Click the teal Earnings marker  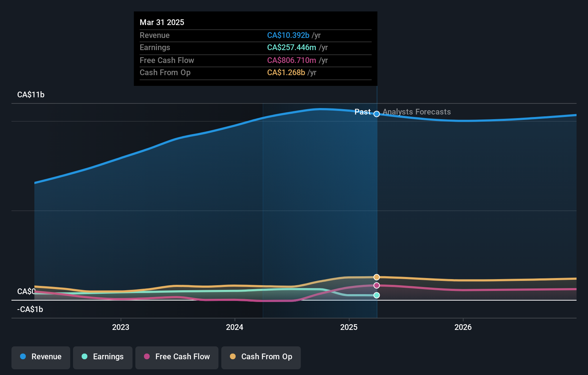click(377, 295)
